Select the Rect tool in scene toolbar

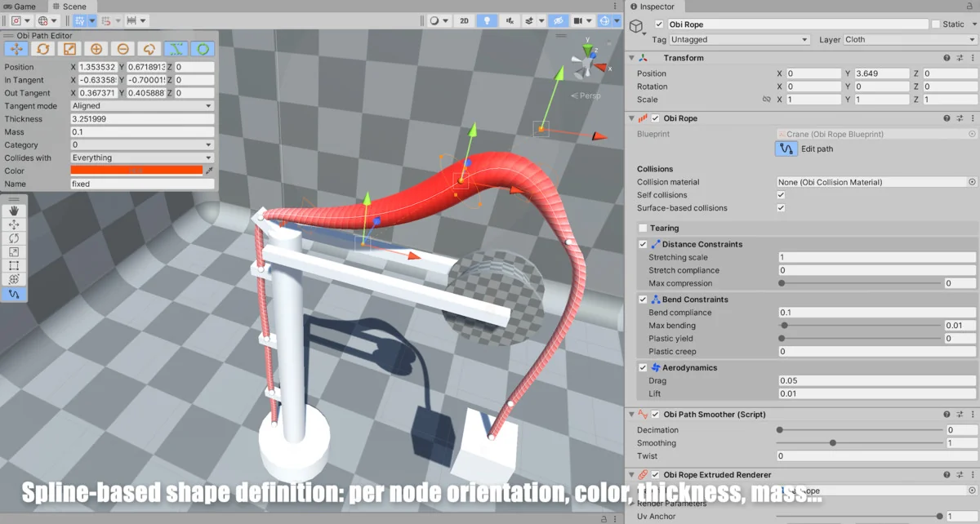[14, 266]
